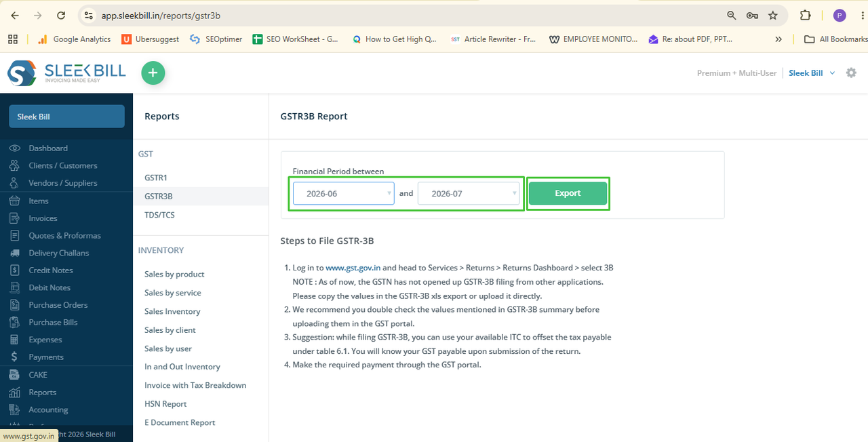
Task: Open the Chrome apps grid icon
Action: click(12, 39)
